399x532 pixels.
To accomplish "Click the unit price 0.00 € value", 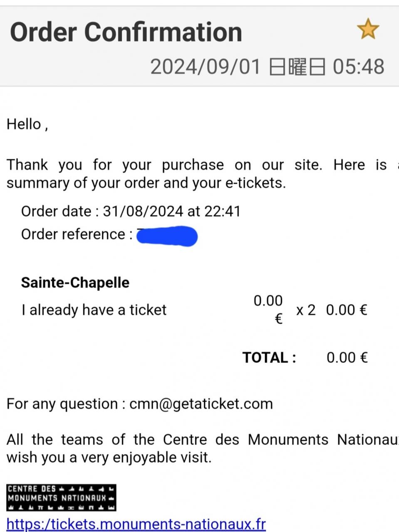I will tap(268, 309).
